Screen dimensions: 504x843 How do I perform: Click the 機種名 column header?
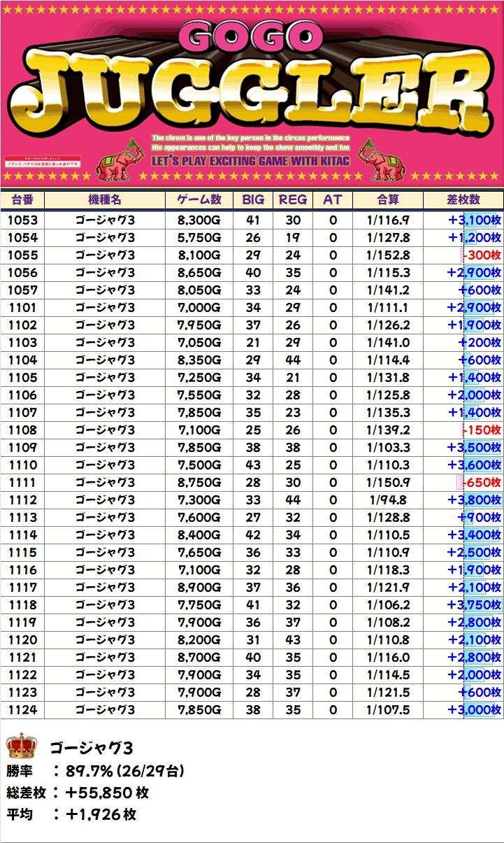click(x=105, y=199)
